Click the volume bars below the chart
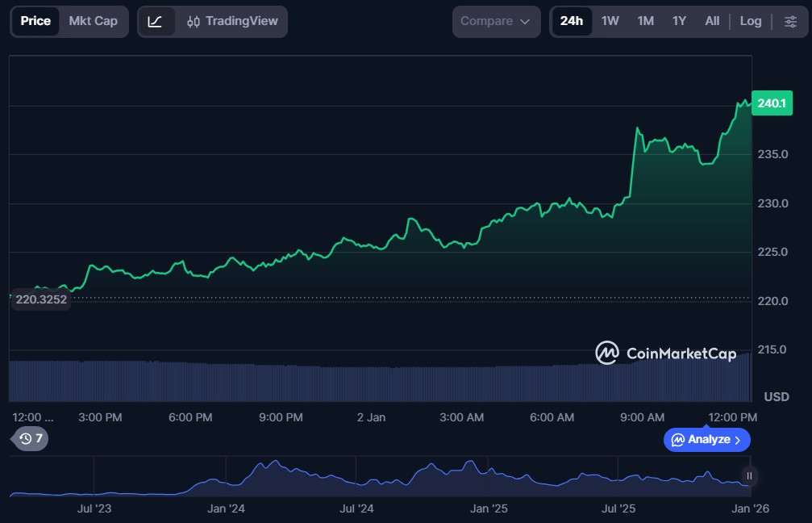The height and width of the screenshot is (523, 812). click(323, 383)
